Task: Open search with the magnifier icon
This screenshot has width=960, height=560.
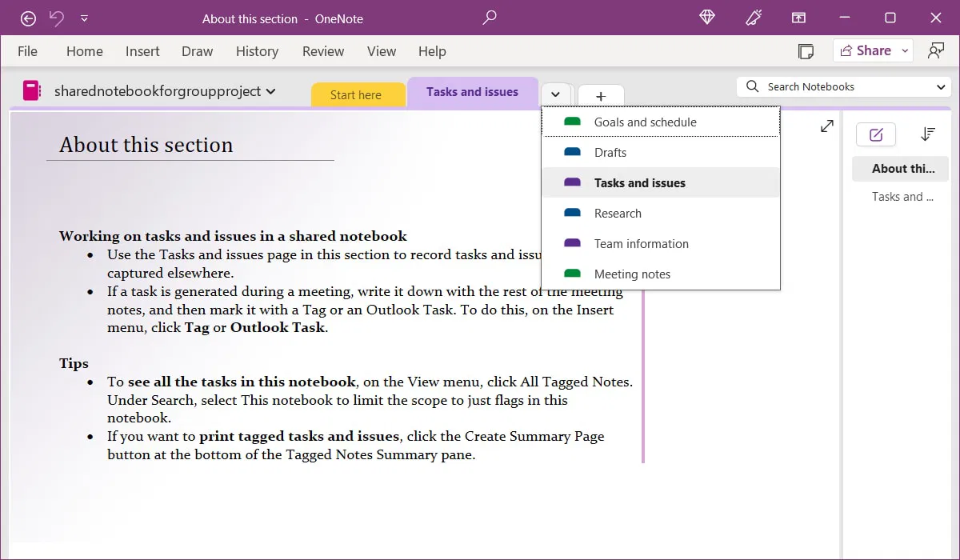Action: pyautogui.click(x=490, y=18)
